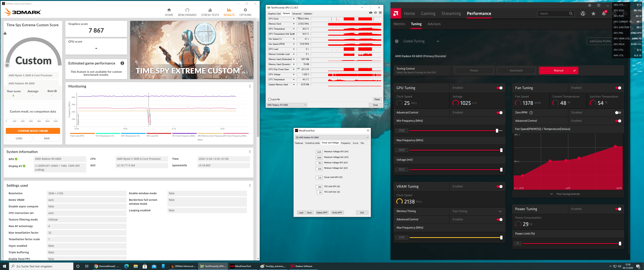This screenshot has height=270, width=644.
Task: Click Write SPPT in MorePowerTool
Action: 337,213
